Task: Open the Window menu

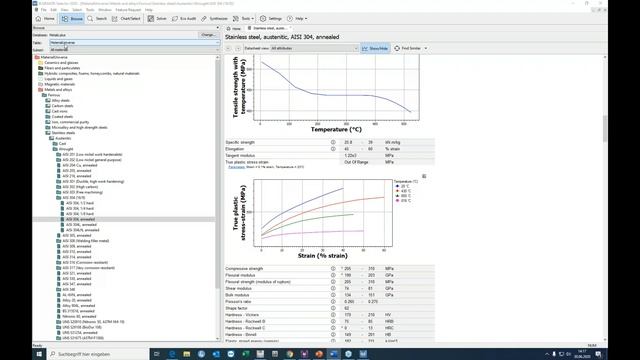Action: pyautogui.click(x=105, y=10)
